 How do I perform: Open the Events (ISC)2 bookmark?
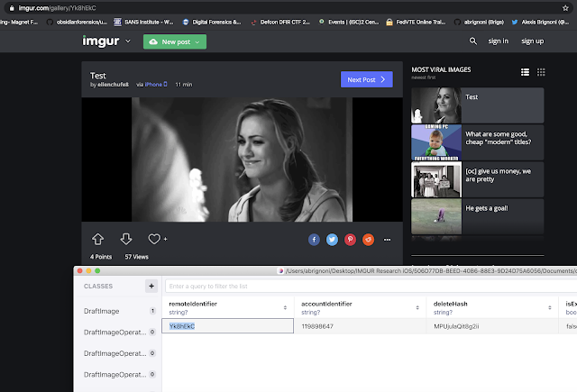click(x=349, y=22)
